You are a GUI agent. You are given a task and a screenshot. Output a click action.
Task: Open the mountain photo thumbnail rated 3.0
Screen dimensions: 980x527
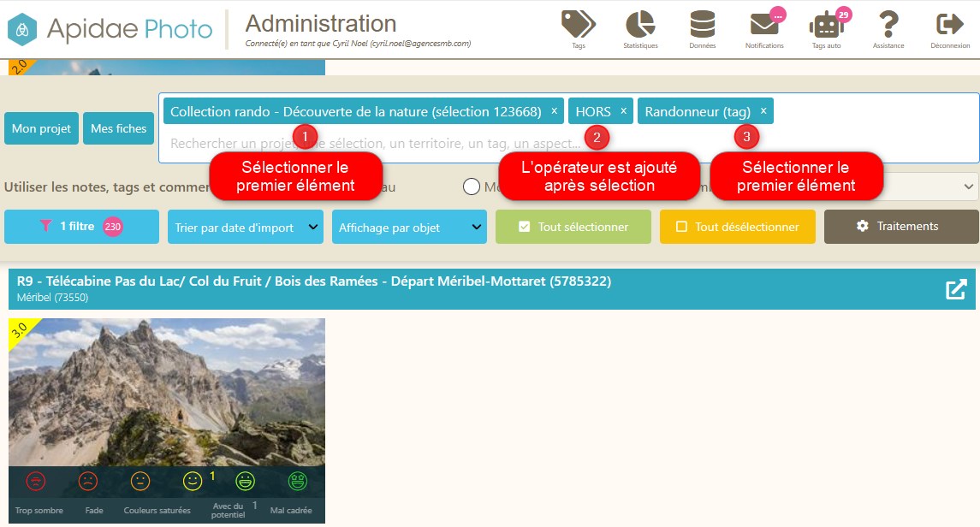(x=166, y=392)
